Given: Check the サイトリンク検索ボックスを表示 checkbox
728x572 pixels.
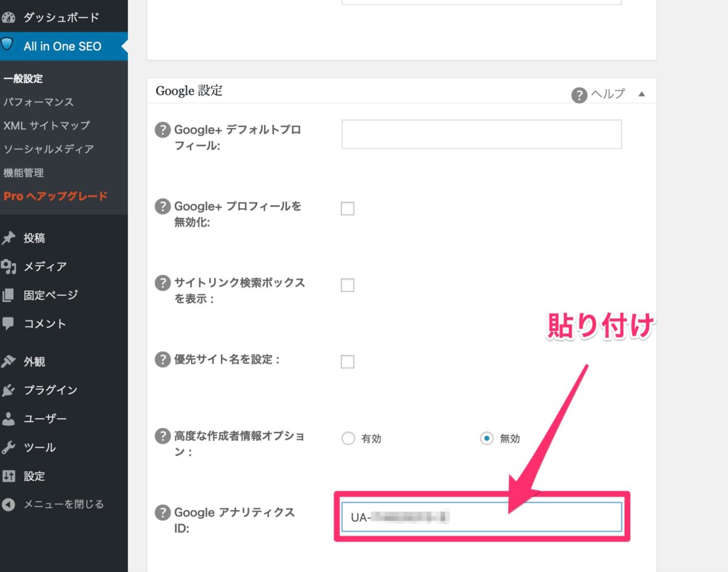Looking at the screenshot, I should tap(348, 285).
